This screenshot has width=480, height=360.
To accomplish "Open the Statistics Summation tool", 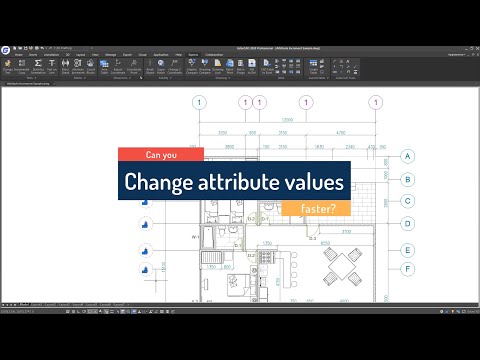I will [x=38, y=67].
